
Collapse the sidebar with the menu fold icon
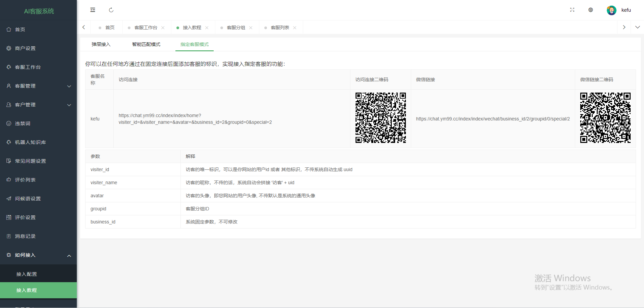click(93, 10)
